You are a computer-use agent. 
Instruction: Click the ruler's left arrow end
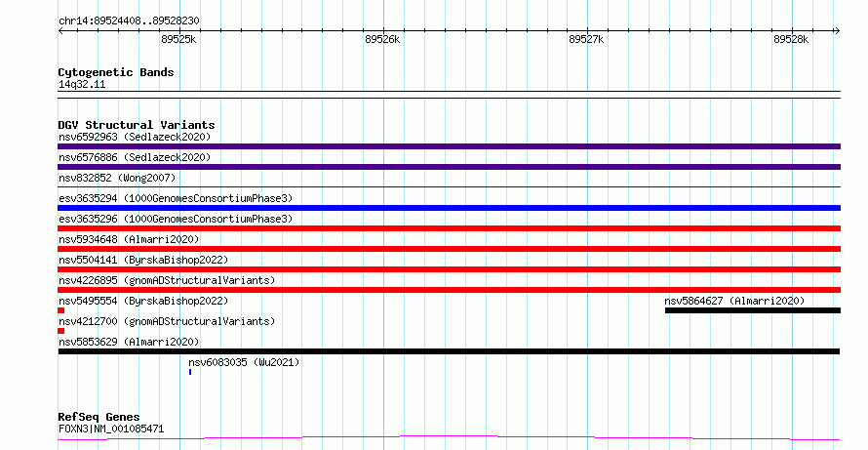60,31
